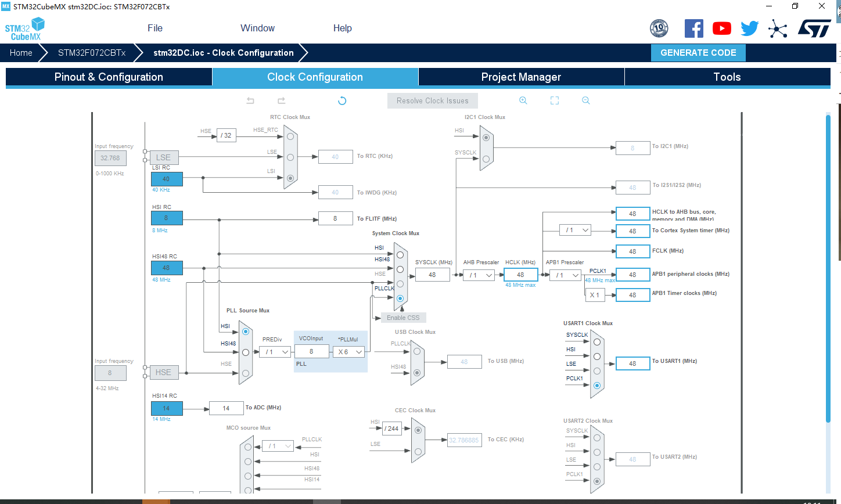The width and height of the screenshot is (841, 504).
Task: Click the GENERATE CODE button
Action: (x=698, y=53)
